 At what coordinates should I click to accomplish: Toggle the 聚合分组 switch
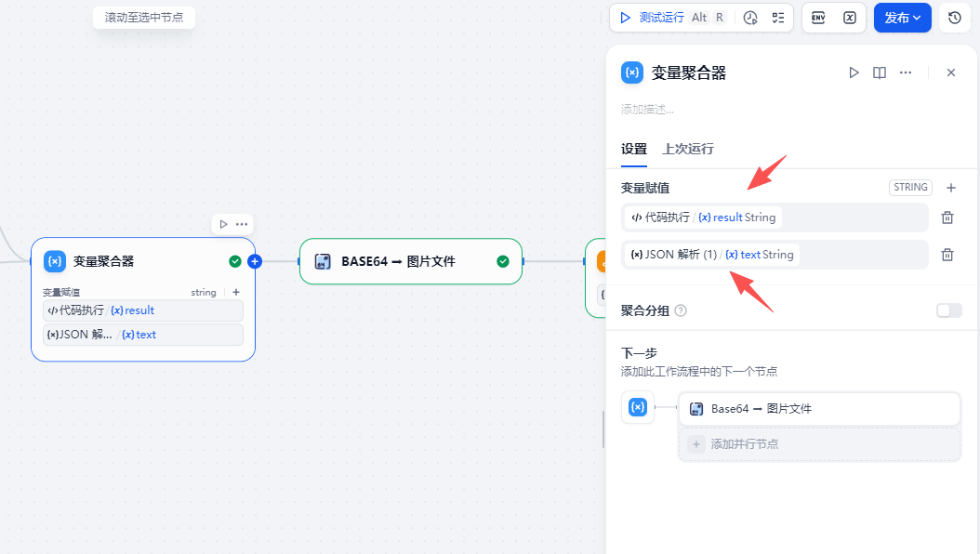(948, 310)
